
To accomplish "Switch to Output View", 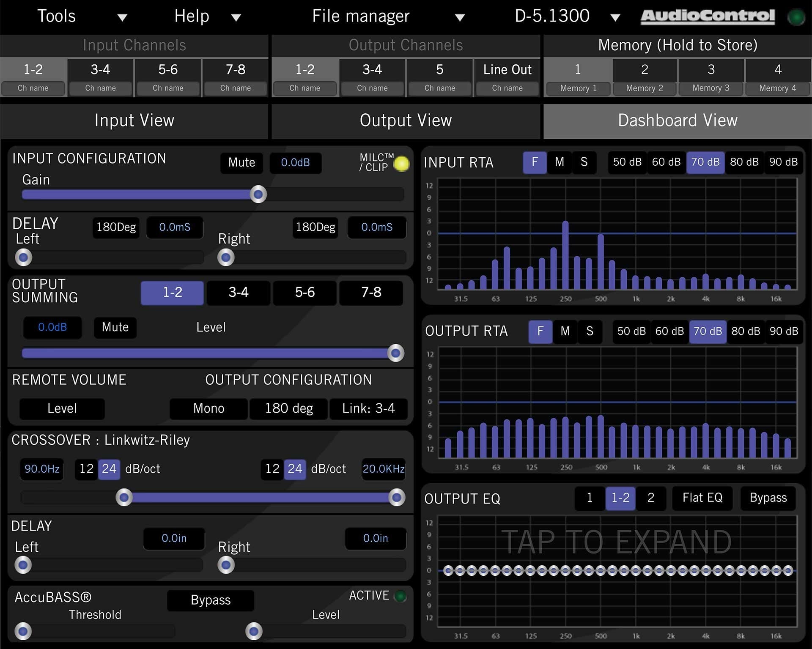I will click(x=406, y=121).
